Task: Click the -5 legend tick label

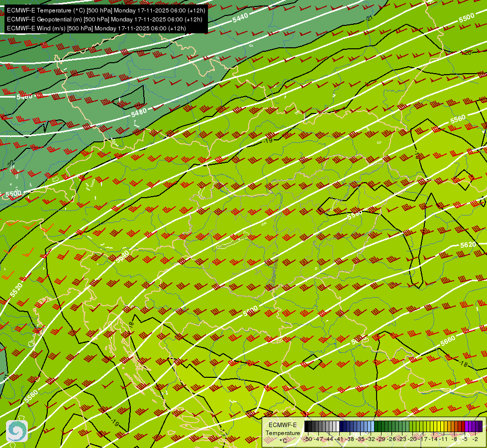Action: point(464,439)
